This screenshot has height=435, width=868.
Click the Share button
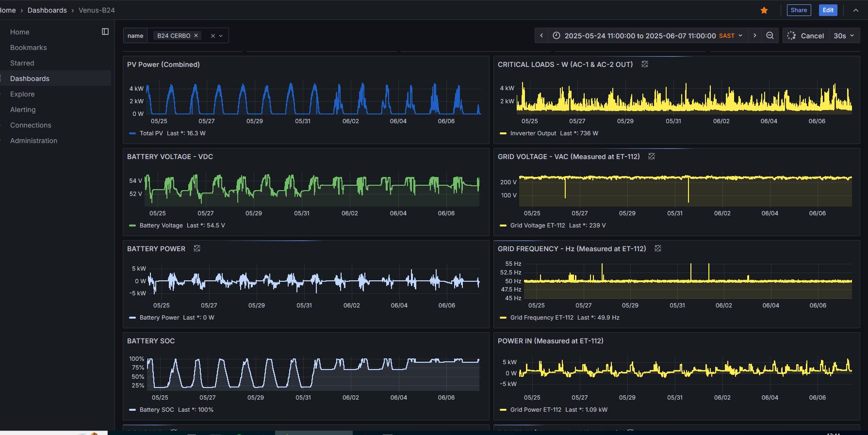799,10
